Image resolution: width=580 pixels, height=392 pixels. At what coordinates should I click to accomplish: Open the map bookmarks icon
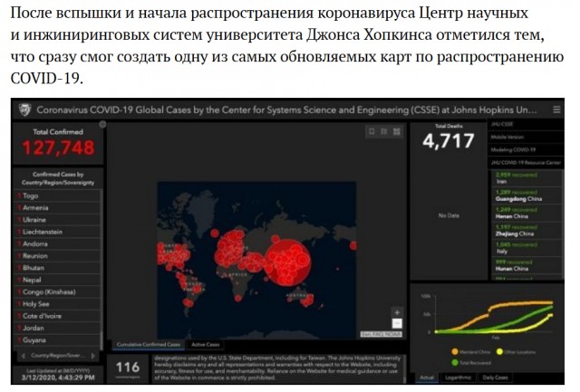pos(372,131)
